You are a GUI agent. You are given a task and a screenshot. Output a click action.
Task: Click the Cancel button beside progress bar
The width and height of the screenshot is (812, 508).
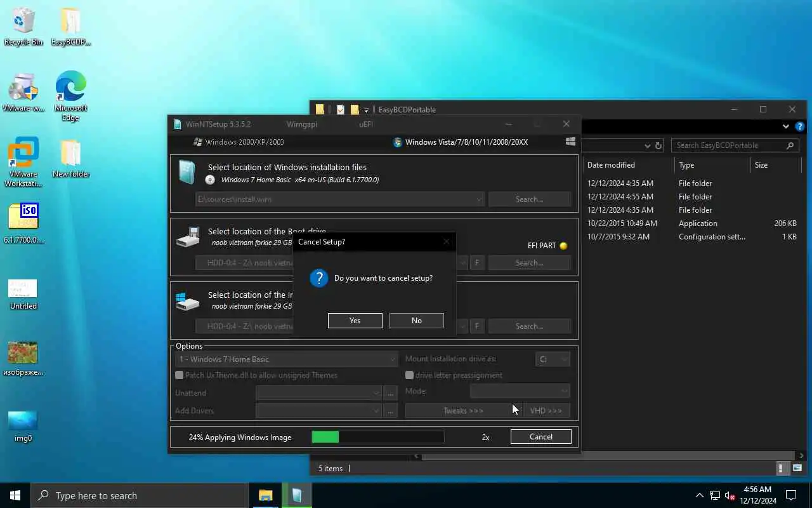541,436
